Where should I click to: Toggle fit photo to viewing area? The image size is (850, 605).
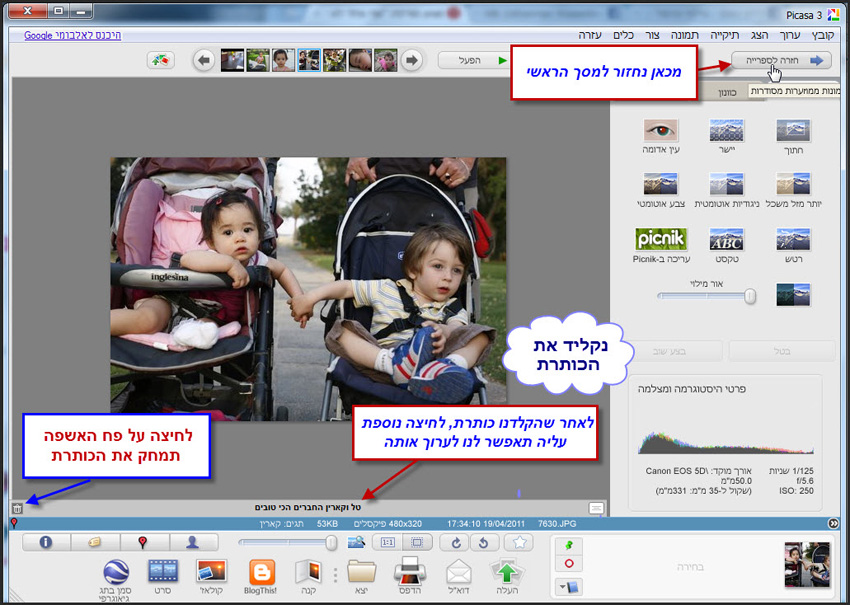417,542
